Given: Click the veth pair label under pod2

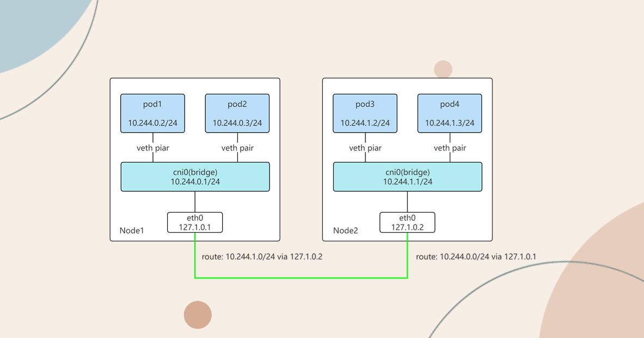Looking at the screenshot, I should (x=237, y=148).
